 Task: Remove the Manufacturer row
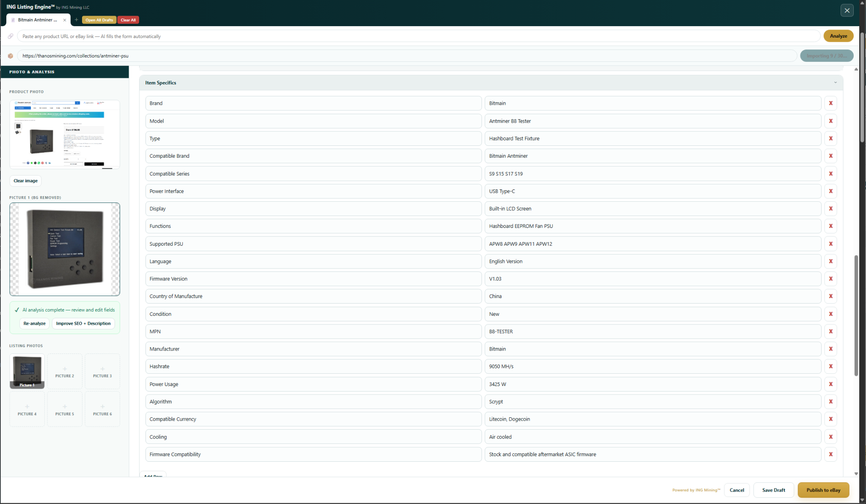click(830, 349)
